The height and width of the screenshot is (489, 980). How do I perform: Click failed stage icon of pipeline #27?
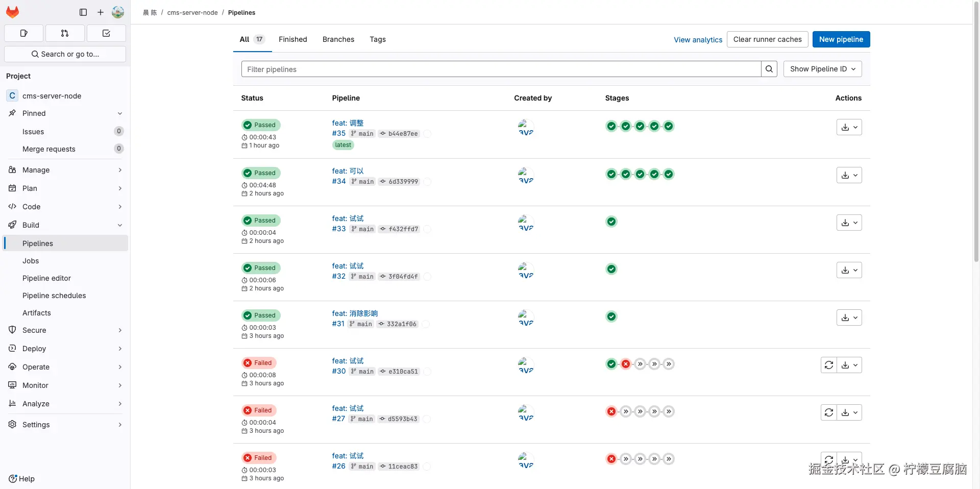[x=611, y=411]
